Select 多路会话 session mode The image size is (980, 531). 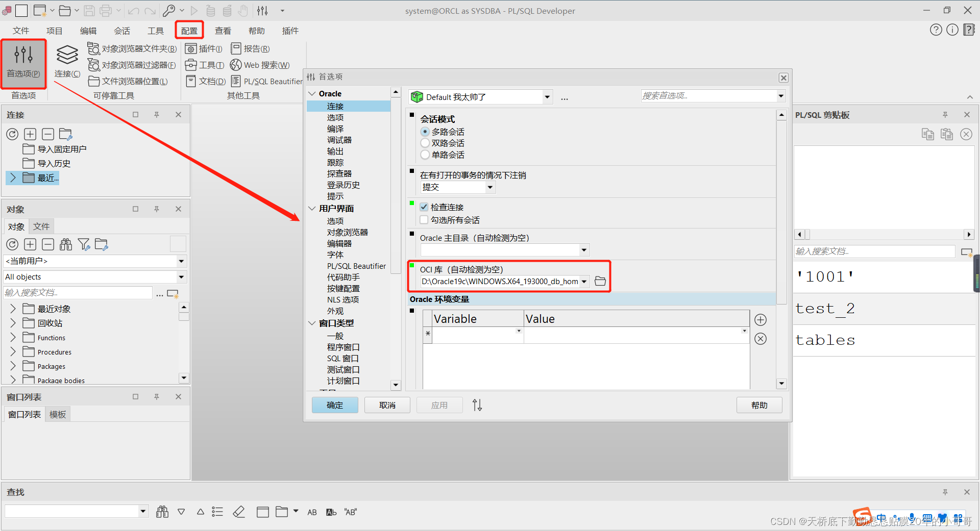[425, 132]
